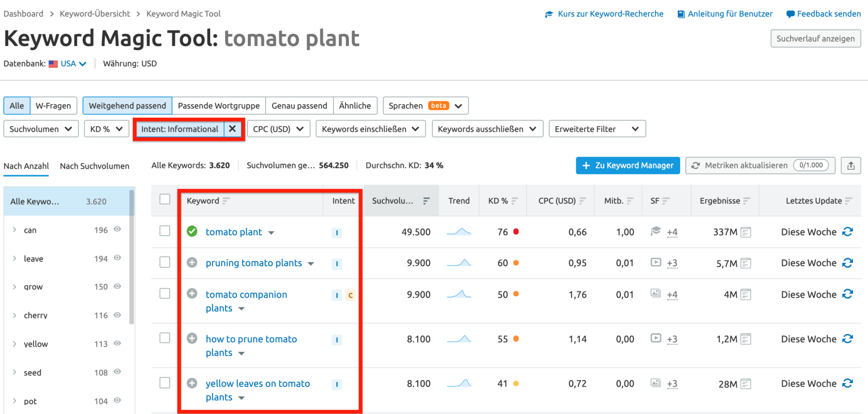Select the Alle tab
Image resolution: width=868 pixels, height=414 pixels.
pyautogui.click(x=17, y=106)
